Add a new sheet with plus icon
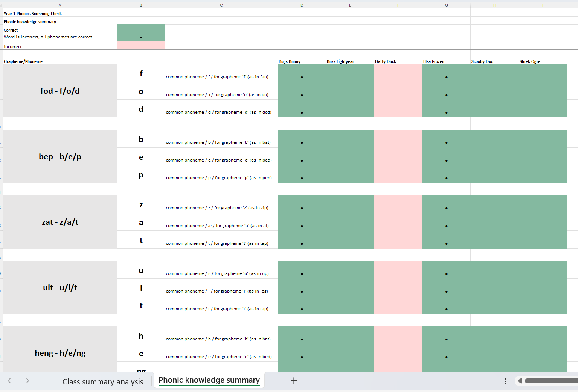The height and width of the screenshot is (392, 578). point(294,381)
